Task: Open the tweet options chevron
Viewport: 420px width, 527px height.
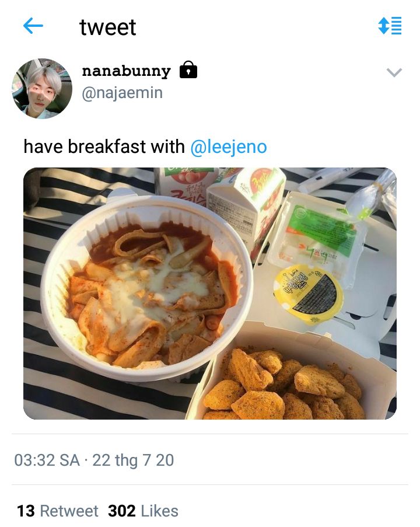Action: [x=394, y=72]
